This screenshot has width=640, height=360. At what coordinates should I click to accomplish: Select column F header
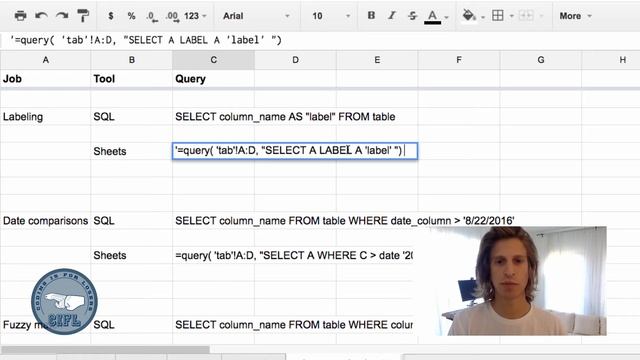[x=459, y=60]
